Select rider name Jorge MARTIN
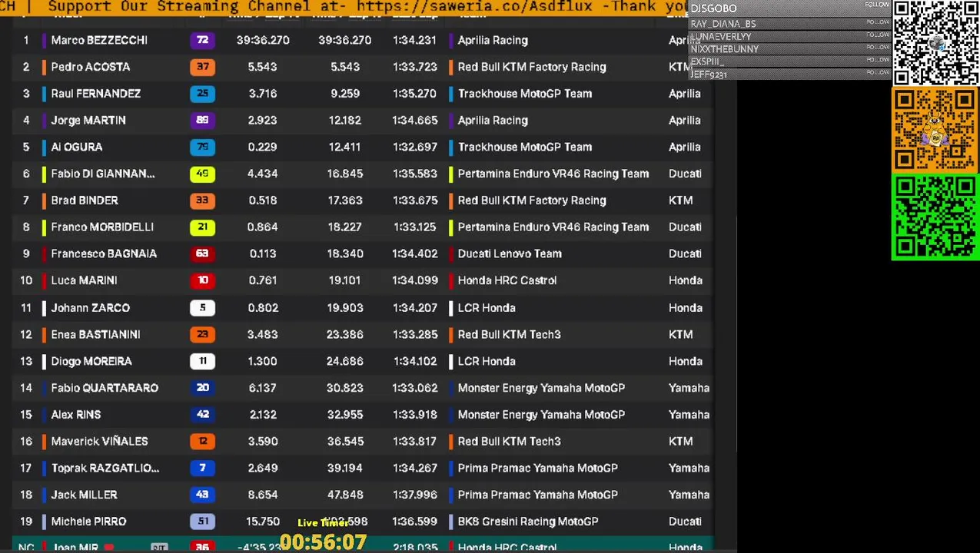The height and width of the screenshot is (553, 980). pyautogui.click(x=88, y=121)
